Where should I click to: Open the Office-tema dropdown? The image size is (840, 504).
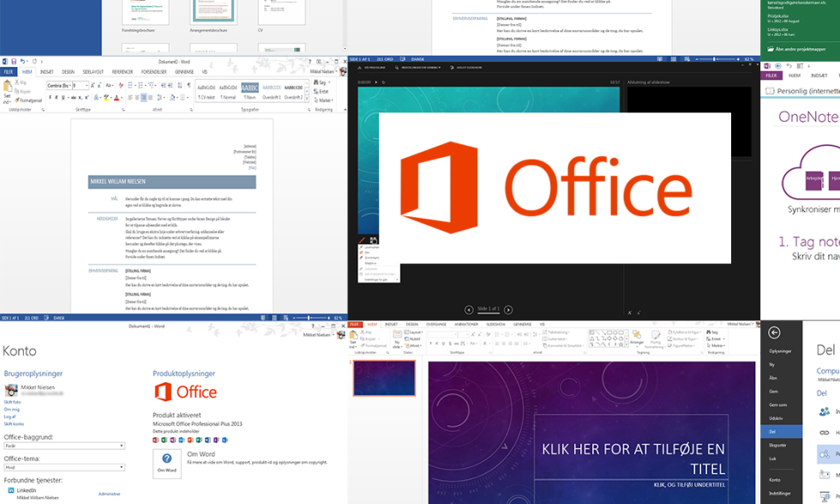click(x=64, y=467)
